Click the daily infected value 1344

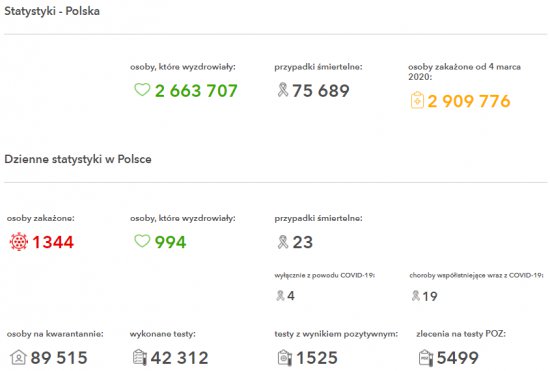pyautogui.click(x=53, y=242)
